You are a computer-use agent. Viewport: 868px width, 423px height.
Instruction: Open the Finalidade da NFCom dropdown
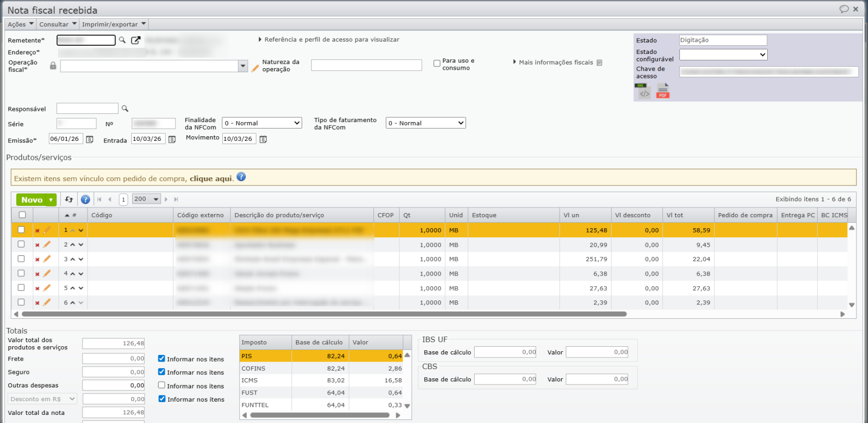[262, 123]
